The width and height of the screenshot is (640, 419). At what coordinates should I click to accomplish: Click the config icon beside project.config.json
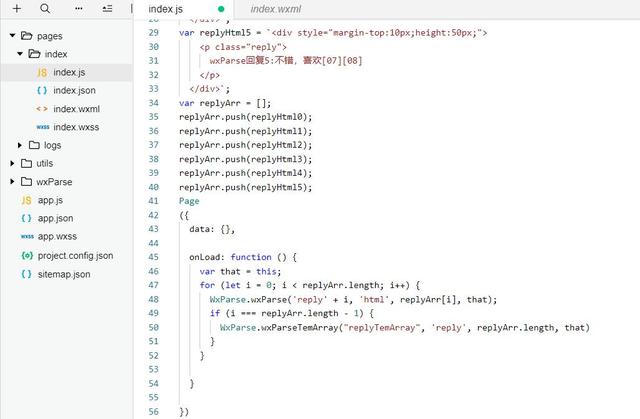[27, 255]
